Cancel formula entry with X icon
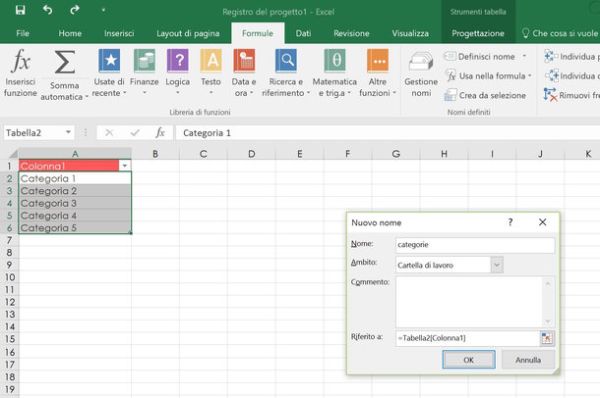 click(x=109, y=133)
